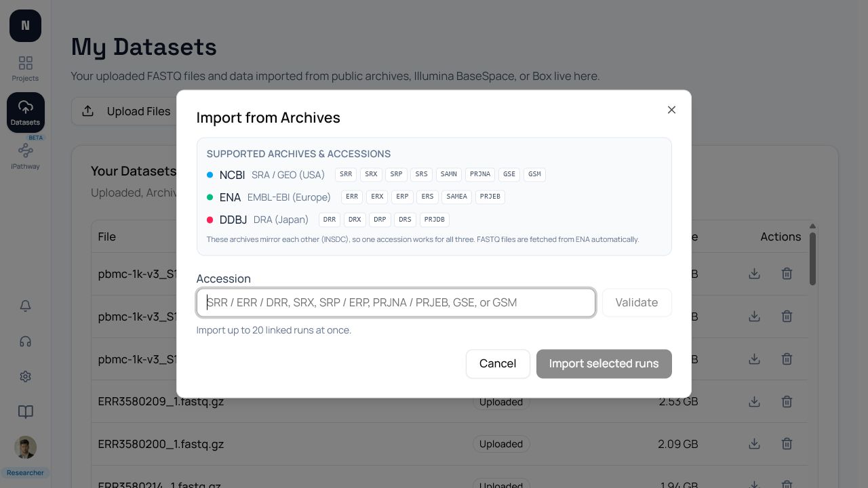Click the Actions column header

pyautogui.click(x=781, y=237)
